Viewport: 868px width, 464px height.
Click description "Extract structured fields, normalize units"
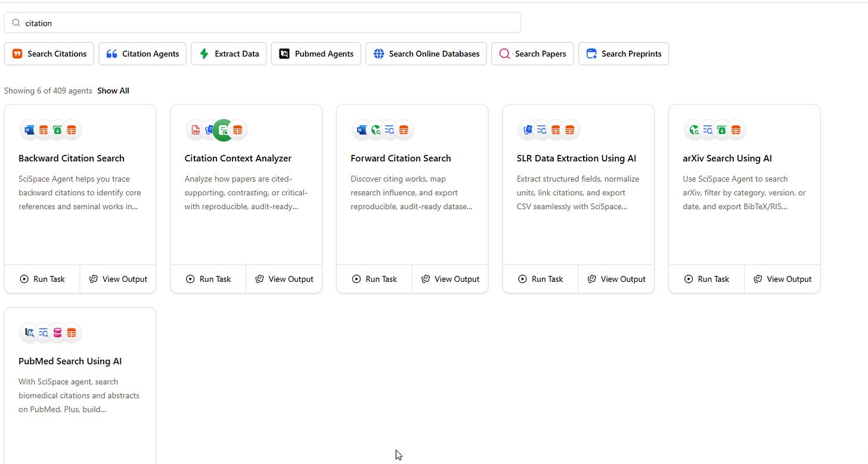(x=578, y=193)
